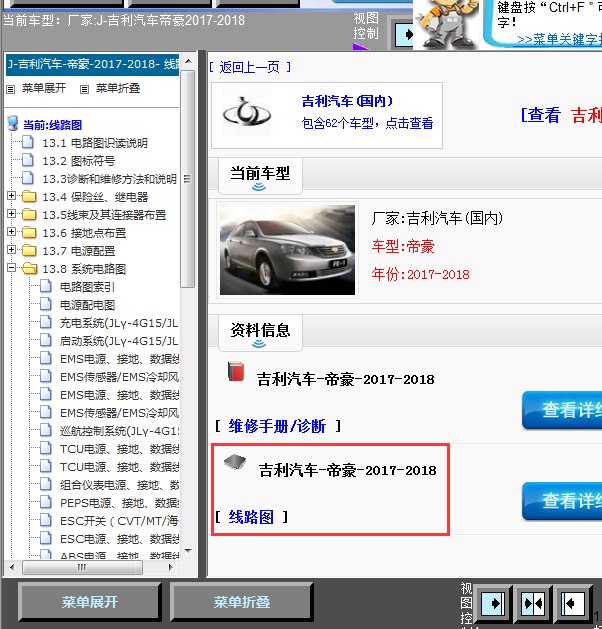Open 巡航控制系统(JLγ-4G15 entry
602x629 pixels.
pos(119,431)
